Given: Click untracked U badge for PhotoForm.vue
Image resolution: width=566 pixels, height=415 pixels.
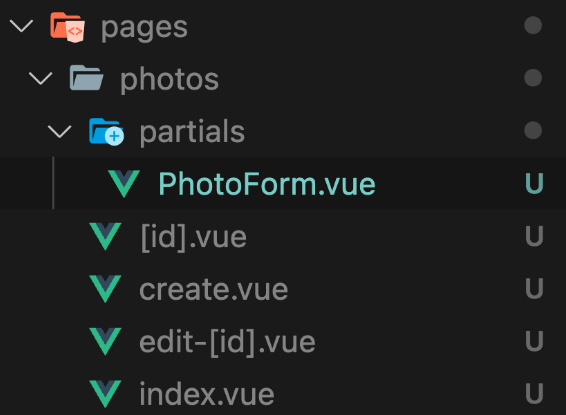Looking at the screenshot, I should click(x=534, y=184).
